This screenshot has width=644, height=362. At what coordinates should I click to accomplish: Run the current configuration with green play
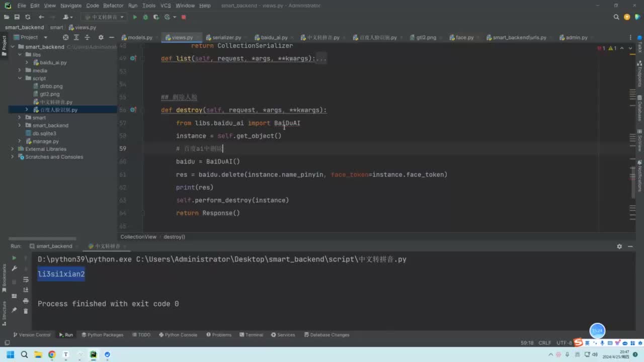[x=134, y=17]
